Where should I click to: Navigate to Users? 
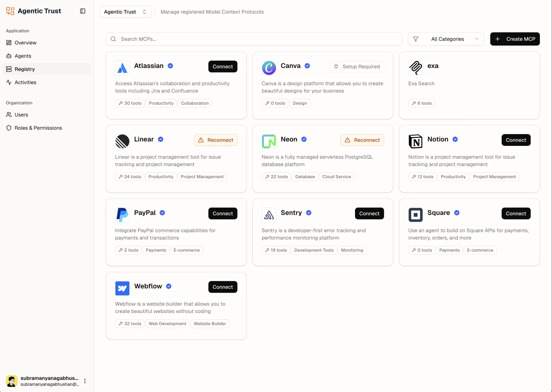coord(47,115)
